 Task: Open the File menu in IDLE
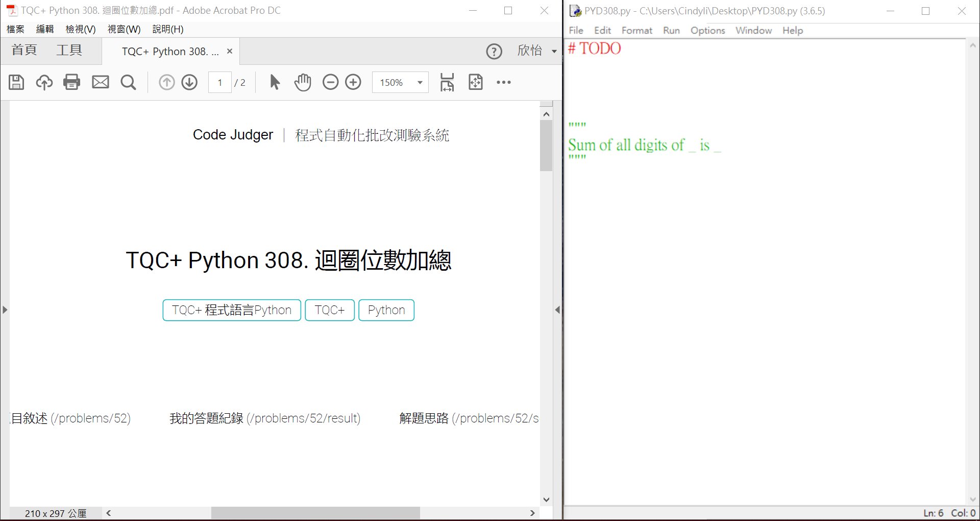[x=576, y=31]
